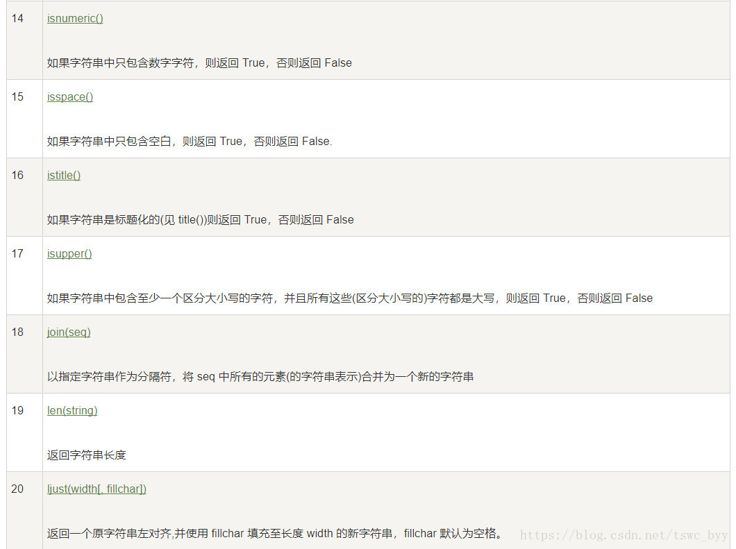Click description '返回字符串长度'
Screen dimensions: 736x549
(86, 455)
